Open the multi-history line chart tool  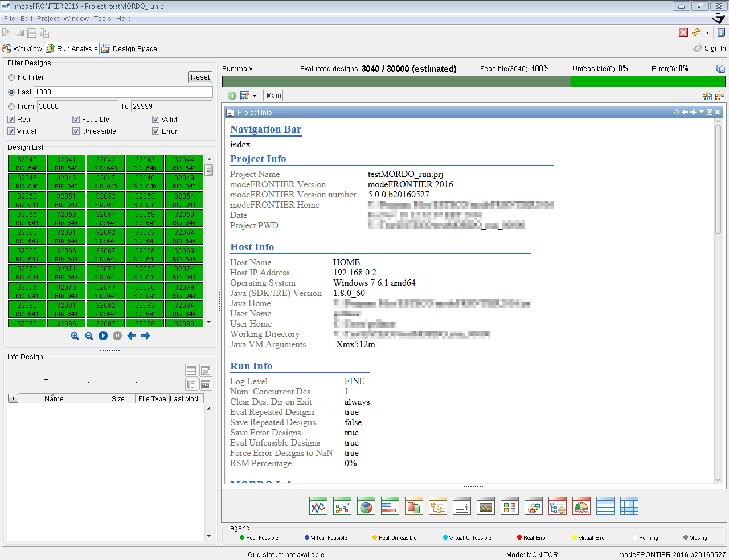click(x=318, y=506)
